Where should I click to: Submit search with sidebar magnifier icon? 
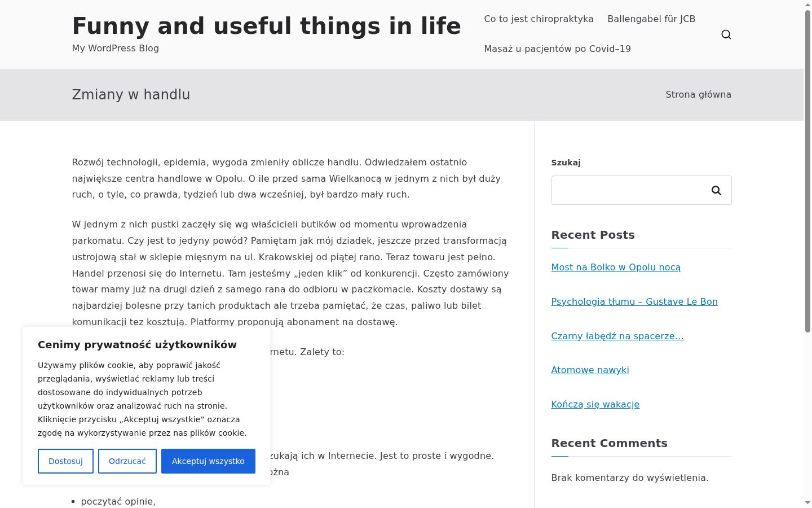point(716,190)
